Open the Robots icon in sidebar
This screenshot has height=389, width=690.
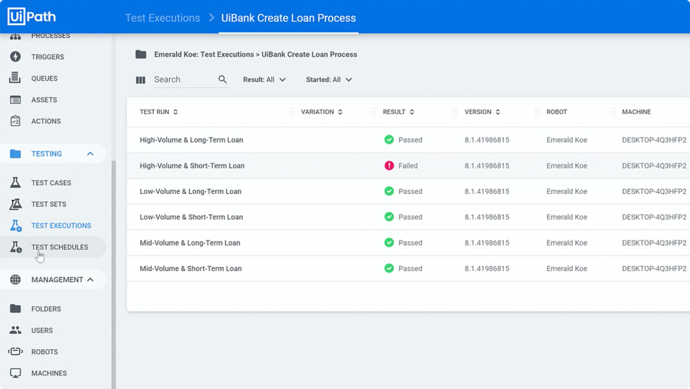click(15, 352)
